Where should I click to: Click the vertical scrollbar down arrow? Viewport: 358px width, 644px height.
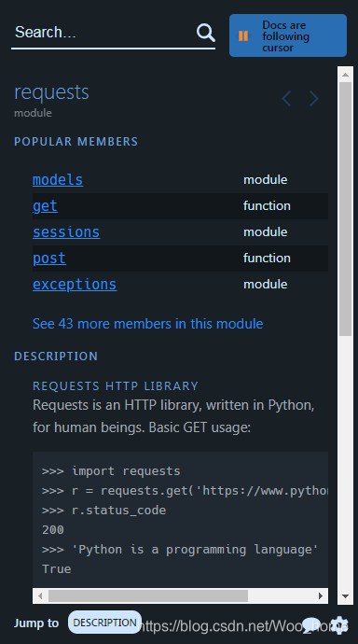[x=345, y=596]
